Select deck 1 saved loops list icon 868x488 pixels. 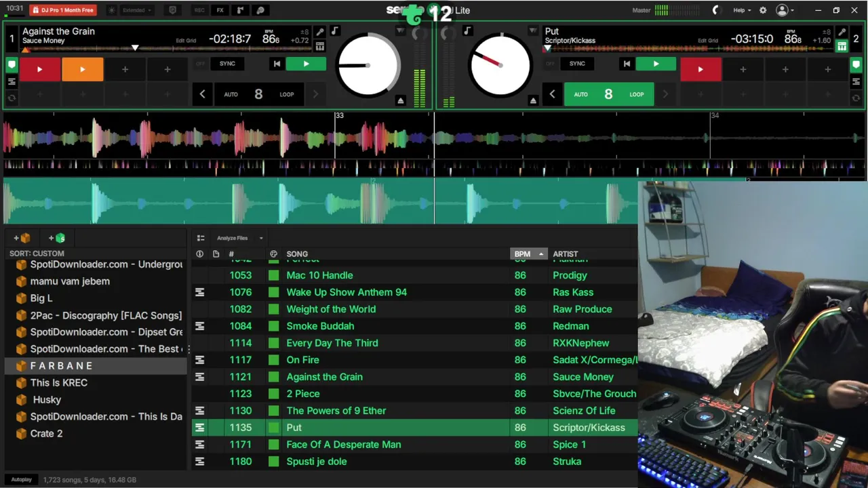coord(12,81)
